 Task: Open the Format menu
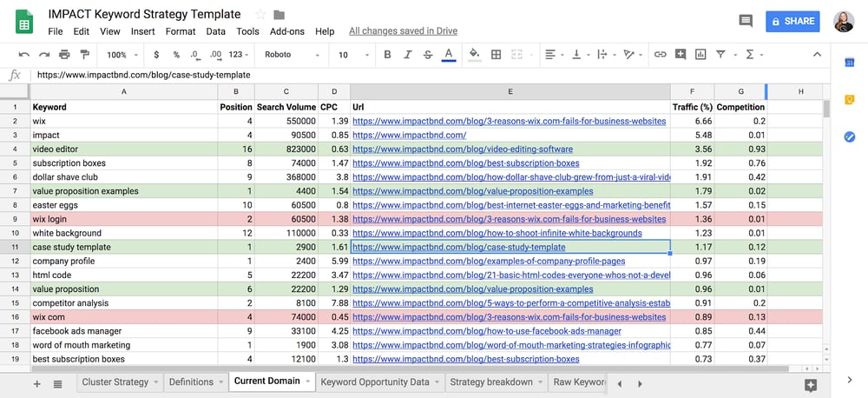[181, 31]
